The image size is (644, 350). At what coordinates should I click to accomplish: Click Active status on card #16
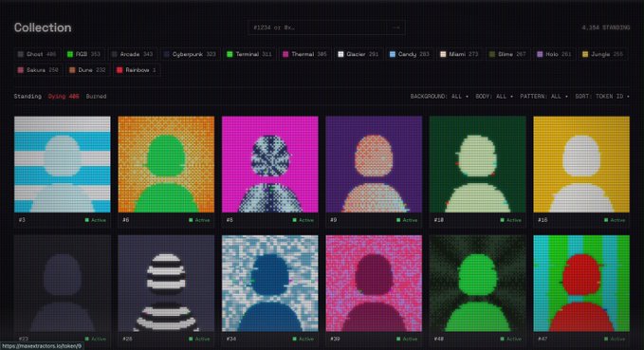pyautogui.click(x=615, y=220)
